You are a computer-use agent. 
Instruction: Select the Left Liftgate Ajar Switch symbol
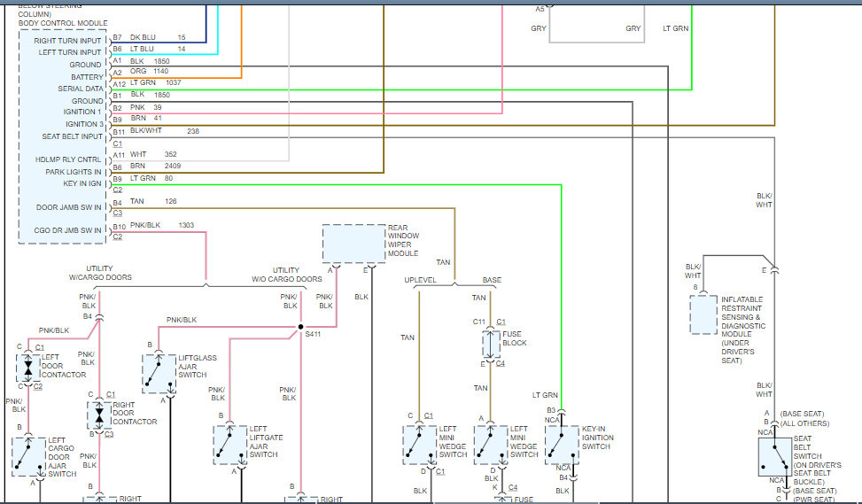[229, 445]
